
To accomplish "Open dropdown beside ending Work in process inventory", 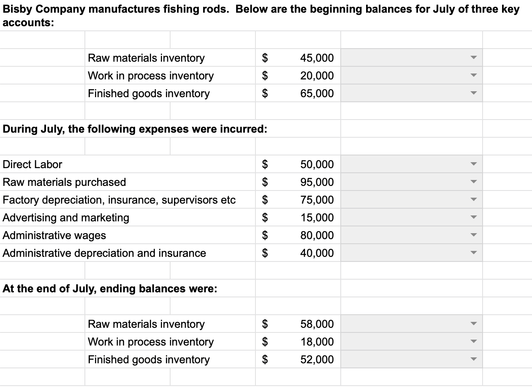I will point(474,342).
